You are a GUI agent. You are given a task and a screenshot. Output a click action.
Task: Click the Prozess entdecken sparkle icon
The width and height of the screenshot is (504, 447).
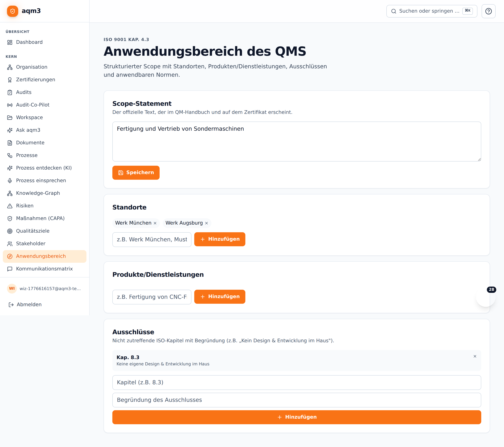point(10,168)
